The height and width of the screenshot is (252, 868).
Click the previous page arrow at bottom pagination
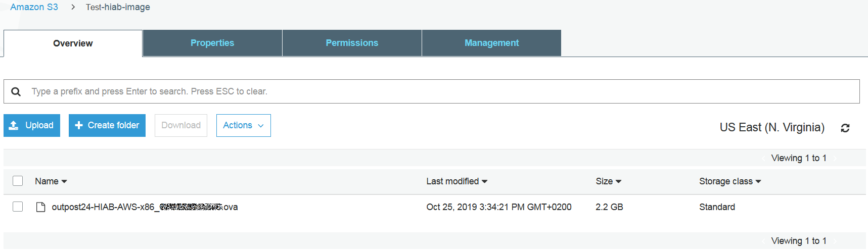[763, 241]
